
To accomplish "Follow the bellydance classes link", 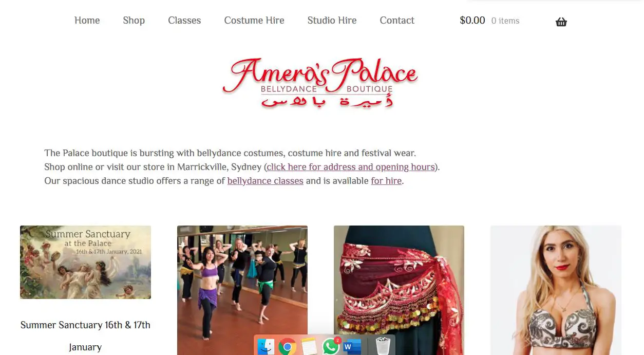I will coord(266,181).
